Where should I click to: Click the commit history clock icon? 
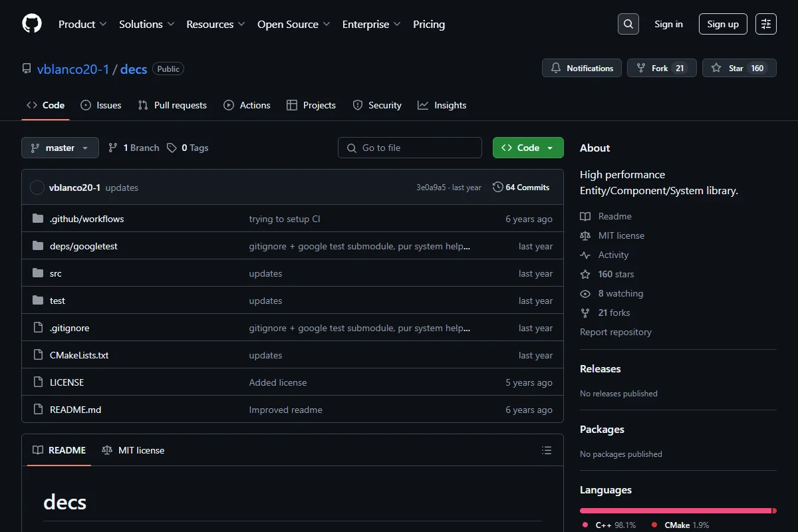point(497,188)
